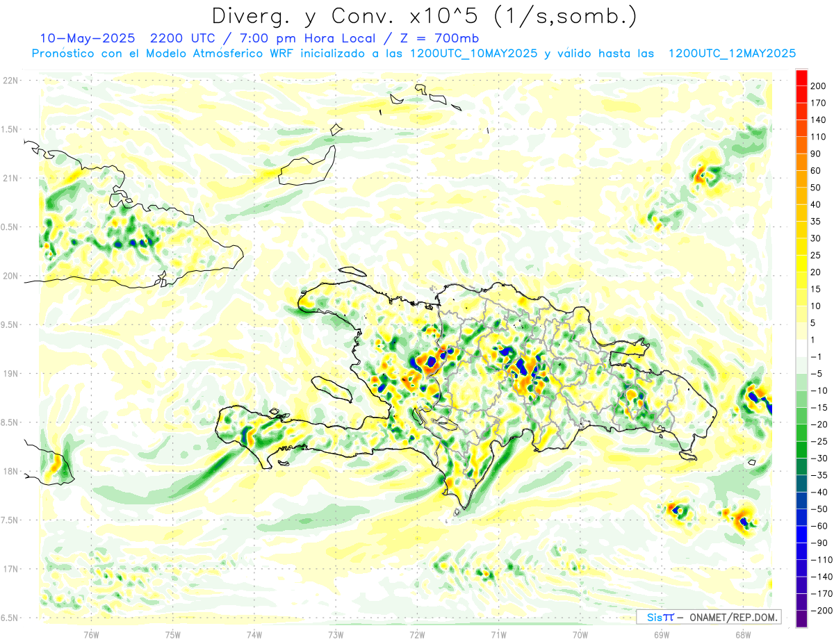
Task: Click the positive '200' value on the color scale
Action: coord(819,85)
